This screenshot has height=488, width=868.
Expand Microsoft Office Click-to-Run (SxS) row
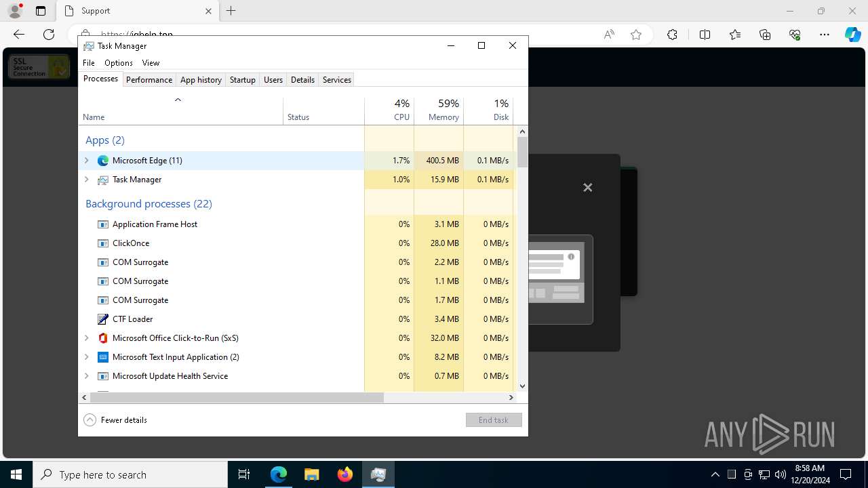click(86, 338)
